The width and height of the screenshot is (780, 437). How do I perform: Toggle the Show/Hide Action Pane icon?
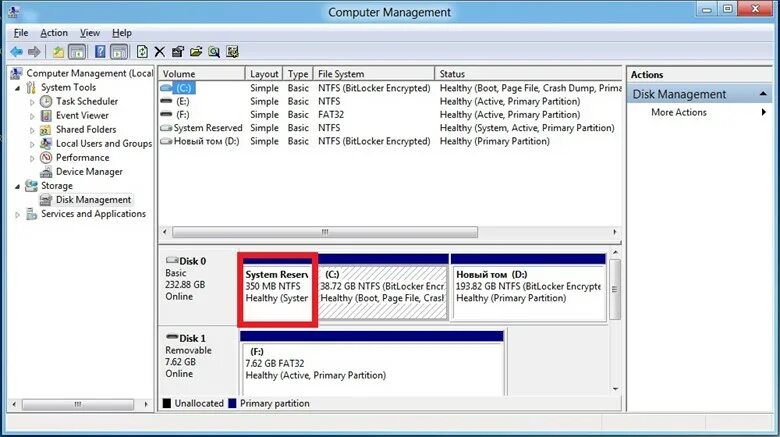119,52
